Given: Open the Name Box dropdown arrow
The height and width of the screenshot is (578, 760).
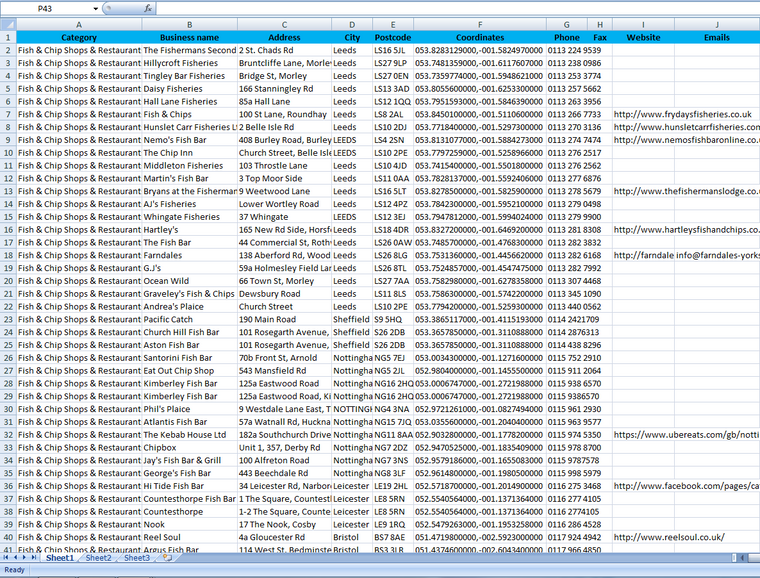Looking at the screenshot, I should click(x=95, y=9).
